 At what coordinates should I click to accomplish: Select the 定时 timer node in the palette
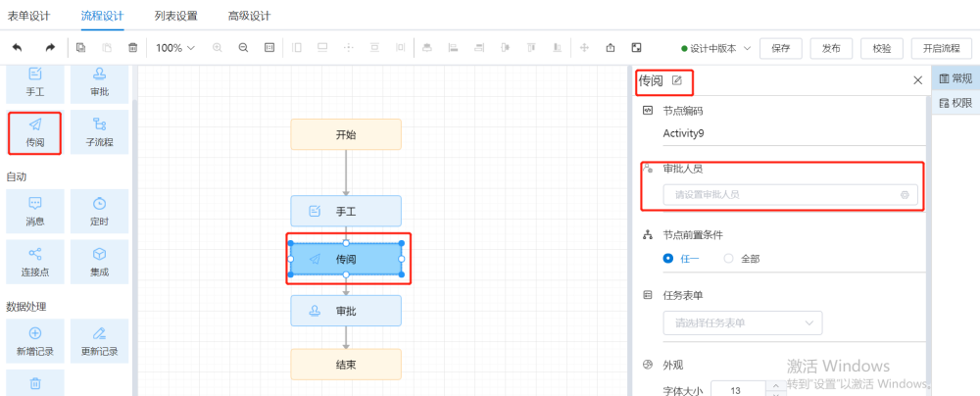pos(99,210)
